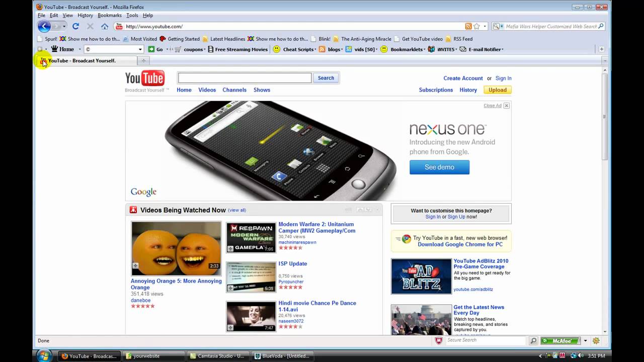Viewport: 644px width, 362px height.
Task: Add ISP Update video to queue plus icon
Action: click(230, 289)
